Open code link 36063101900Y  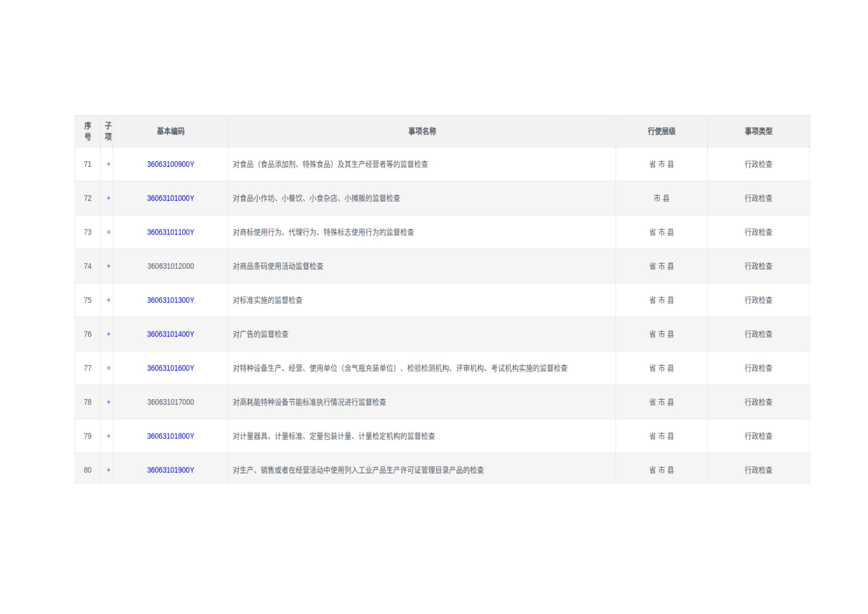pyautogui.click(x=171, y=470)
